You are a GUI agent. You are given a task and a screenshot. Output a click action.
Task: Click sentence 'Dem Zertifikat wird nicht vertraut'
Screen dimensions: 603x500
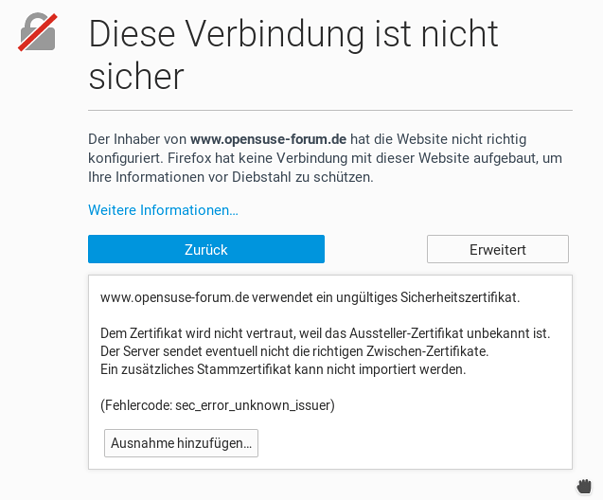point(325,333)
